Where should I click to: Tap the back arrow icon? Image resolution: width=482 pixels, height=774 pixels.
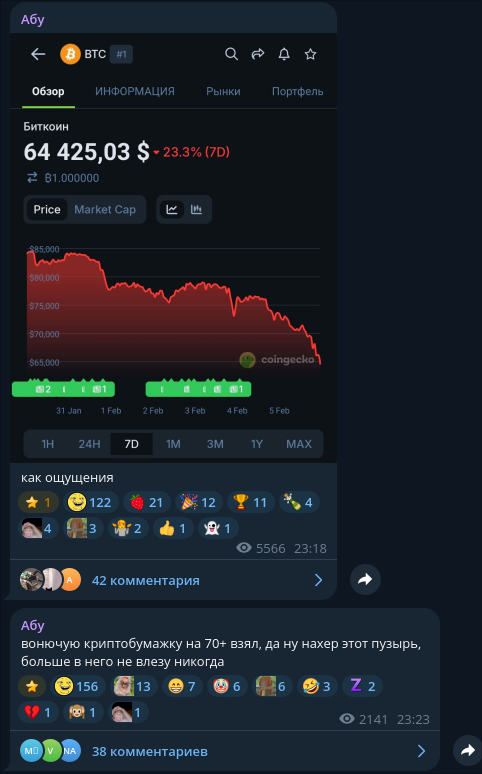(38, 54)
